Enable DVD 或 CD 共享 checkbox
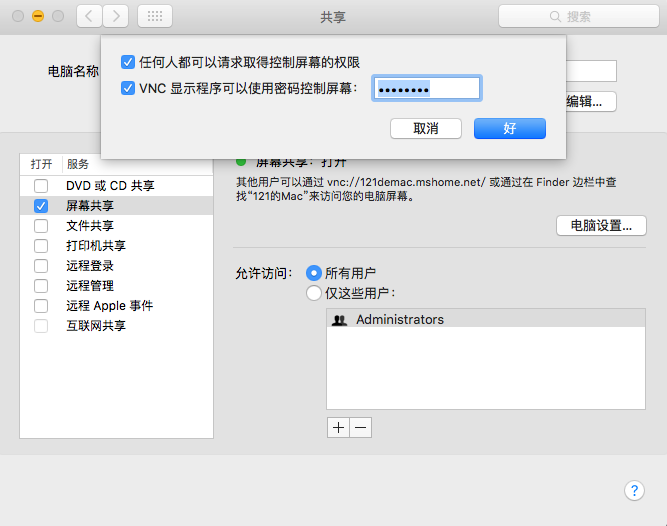Image resolution: width=667 pixels, height=526 pixels. (41, 186)
